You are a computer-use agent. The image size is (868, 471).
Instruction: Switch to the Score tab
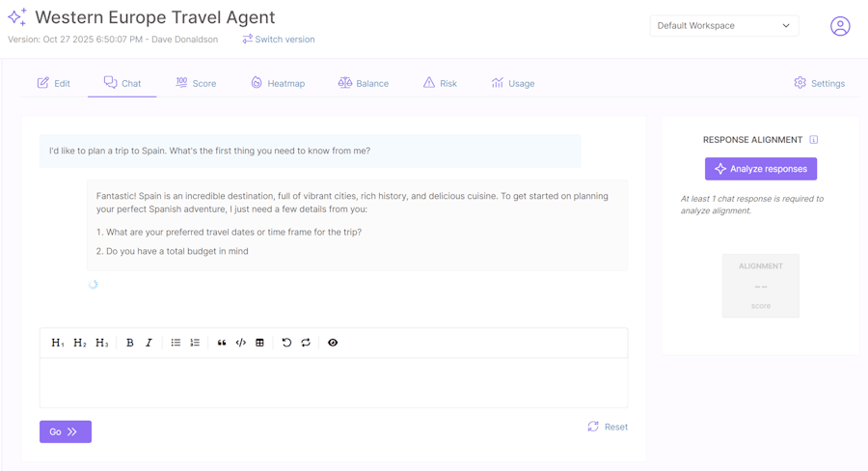(x=196, y=84)
